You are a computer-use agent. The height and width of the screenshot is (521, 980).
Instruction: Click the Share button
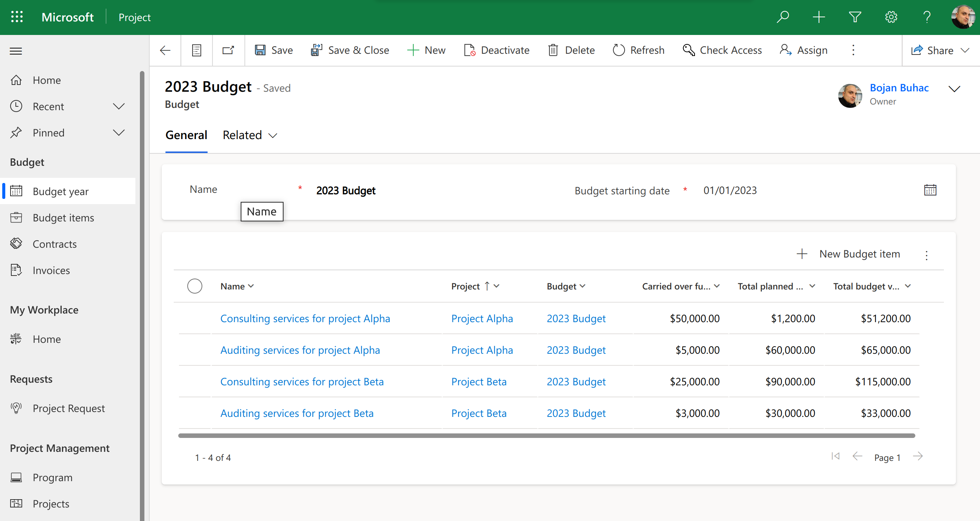click(932, 50)
